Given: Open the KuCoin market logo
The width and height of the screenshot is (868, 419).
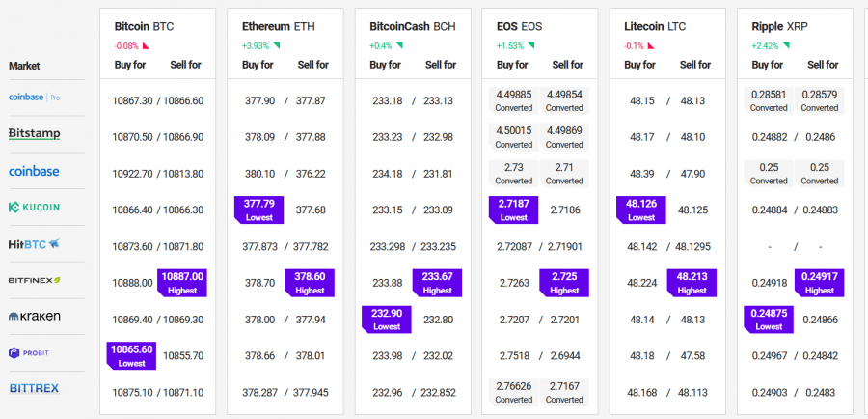Looking at the screenshot, I should coord(34,208).
